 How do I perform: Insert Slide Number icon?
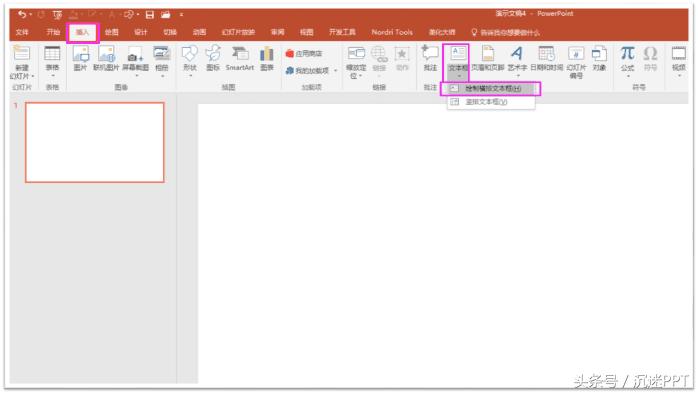(576, 53)
